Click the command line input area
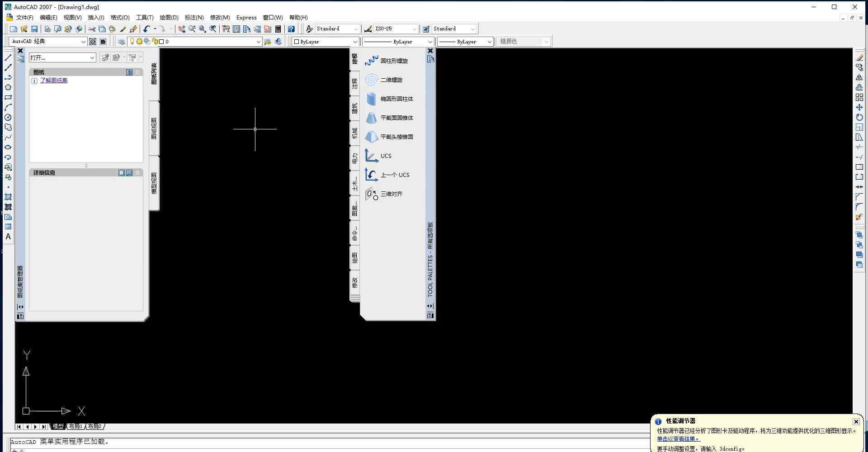 coord(330,450)
